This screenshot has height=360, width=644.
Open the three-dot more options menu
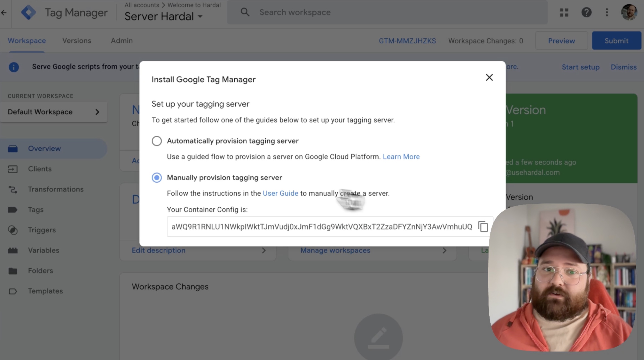pyautogui.click(x=607, y=13)
